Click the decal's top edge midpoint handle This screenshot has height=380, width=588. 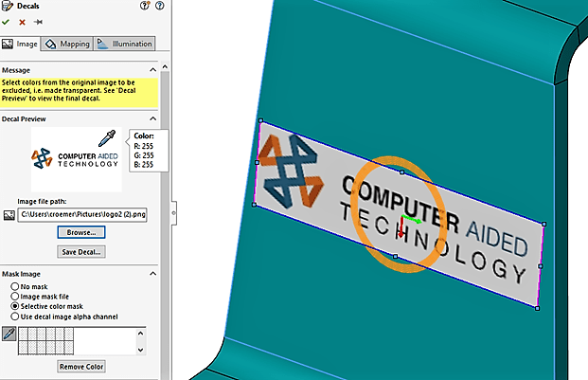(x=402, y=172)
